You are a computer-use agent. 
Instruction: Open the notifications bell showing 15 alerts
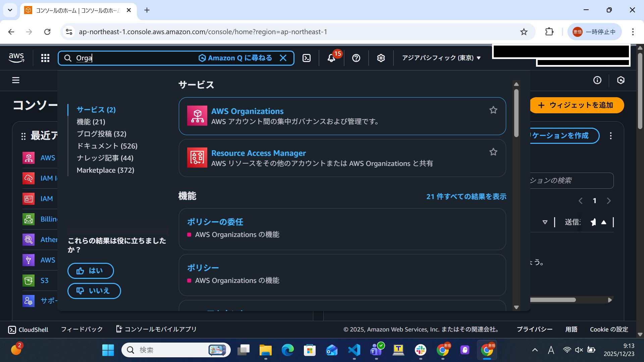pyautogui.click(x=331, y=58)
